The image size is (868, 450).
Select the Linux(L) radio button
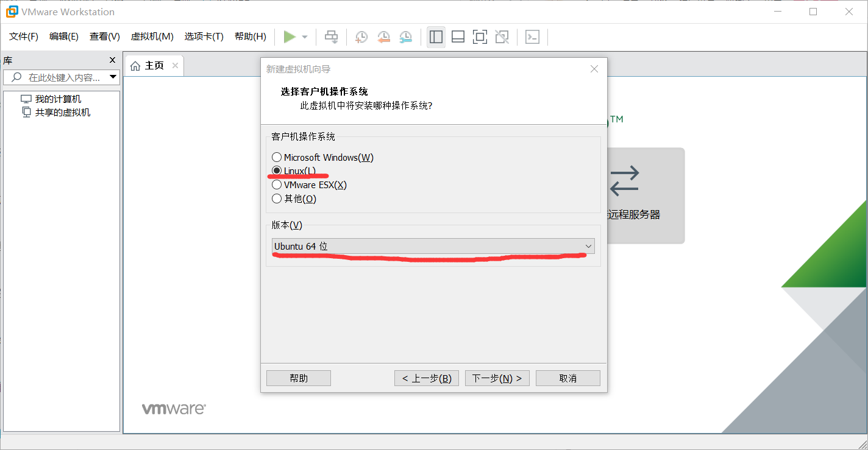coord(277,171)
